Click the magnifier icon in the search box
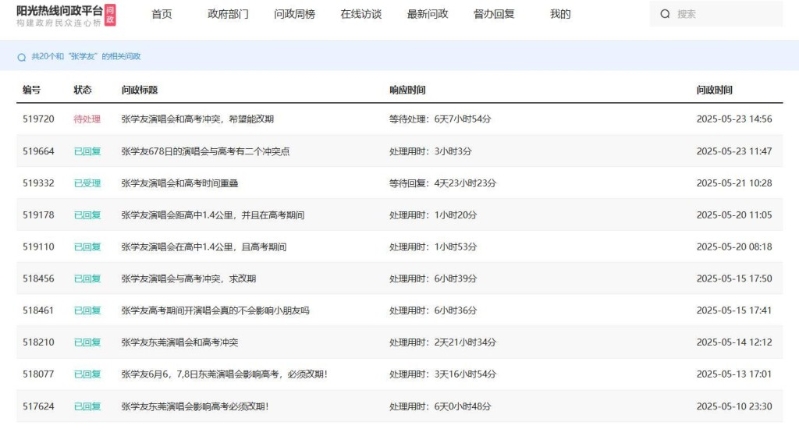This screenshot has height=429, width=799. pos(666,15)
